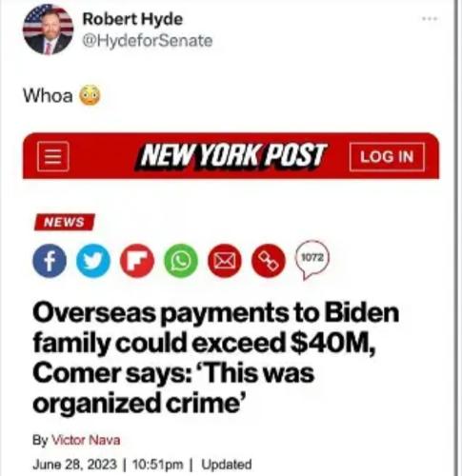This screenshot has width=462, height=476.
Task: Open author Victor Nava's page
Action: point(86,440)
